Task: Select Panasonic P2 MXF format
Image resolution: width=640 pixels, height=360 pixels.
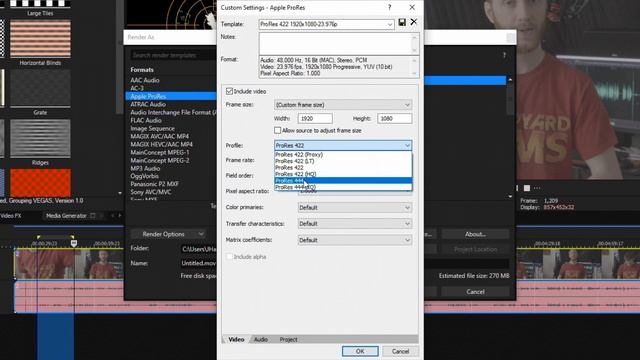Action: (155, 184)
